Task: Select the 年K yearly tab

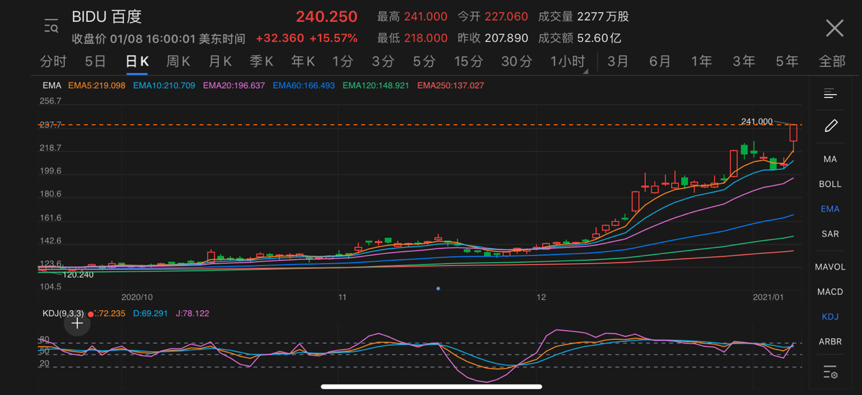Action: (x=303, y=62)
